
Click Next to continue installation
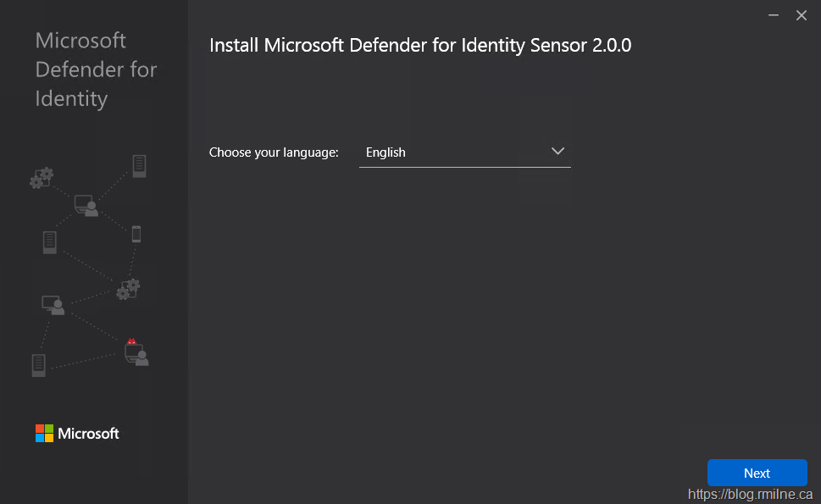(x=757, y=473)
